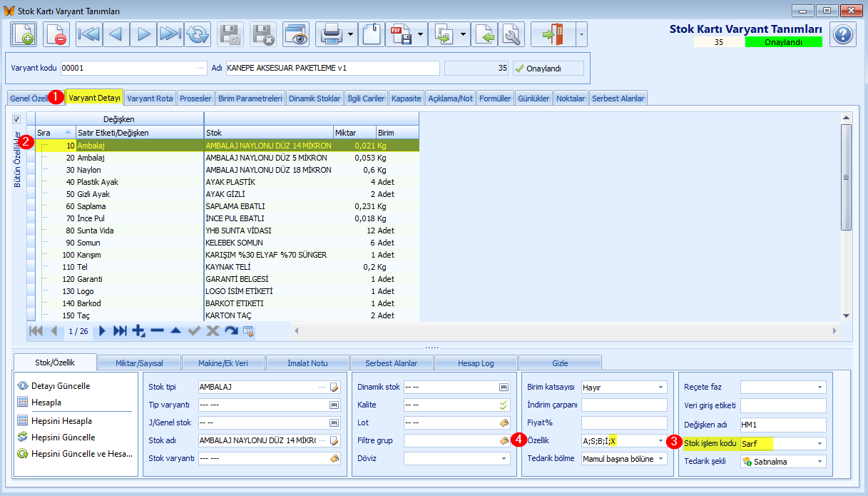
Task: Click the Lot tag icon
Action: [504, 422]
